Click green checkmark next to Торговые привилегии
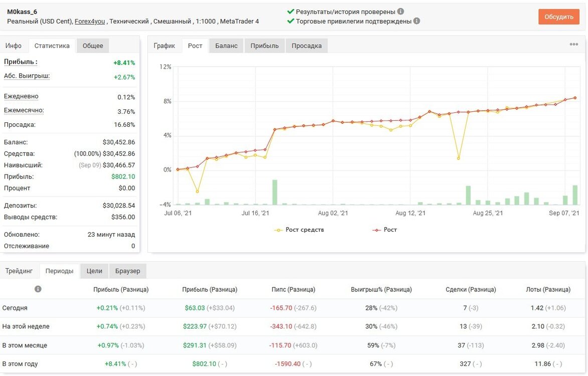588x376 pixels. click(290, 21)
